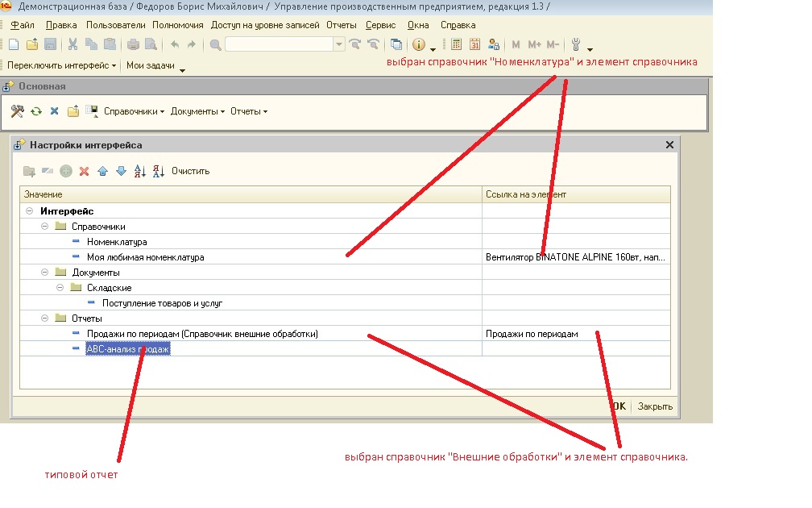Open the calculator icon in main toolbar
The height and width of the screenshot is (508, 812).
coord(456,44)
